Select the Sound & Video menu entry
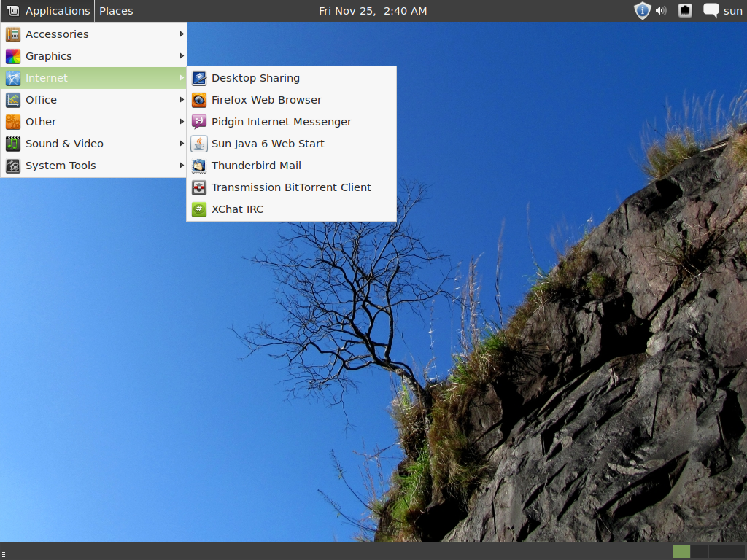Screen dimensions: 747x560 tap(66, 144)
